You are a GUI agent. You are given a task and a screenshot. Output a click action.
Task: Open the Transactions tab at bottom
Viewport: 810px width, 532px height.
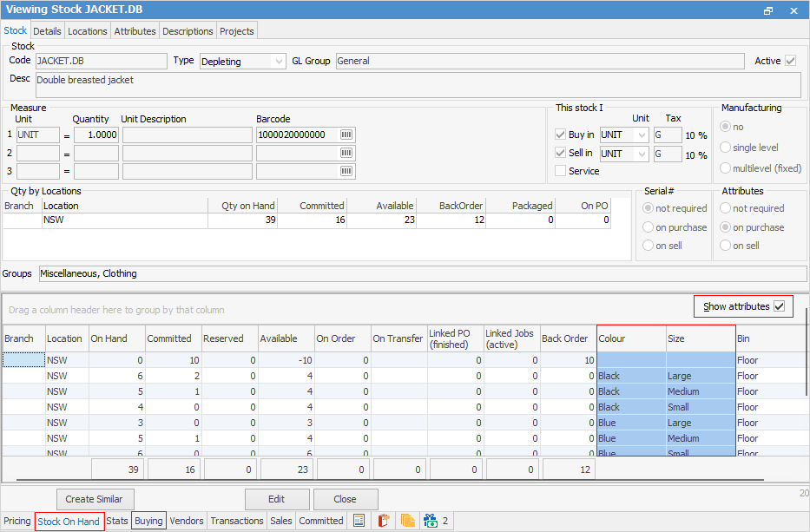coord(236,521)
